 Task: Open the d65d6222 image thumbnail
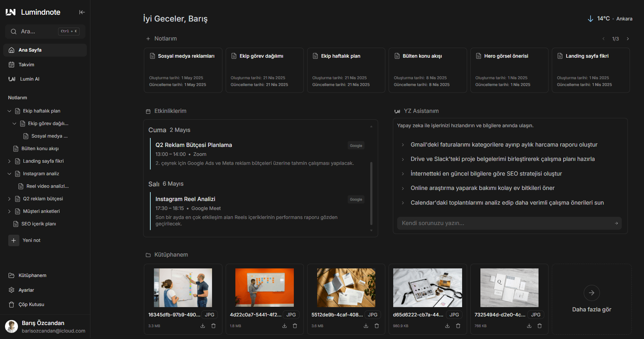(x=428, y=288)
